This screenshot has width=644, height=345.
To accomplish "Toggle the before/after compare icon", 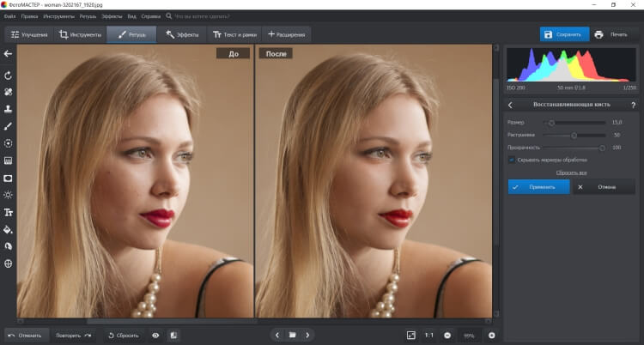I will (173, 336).
